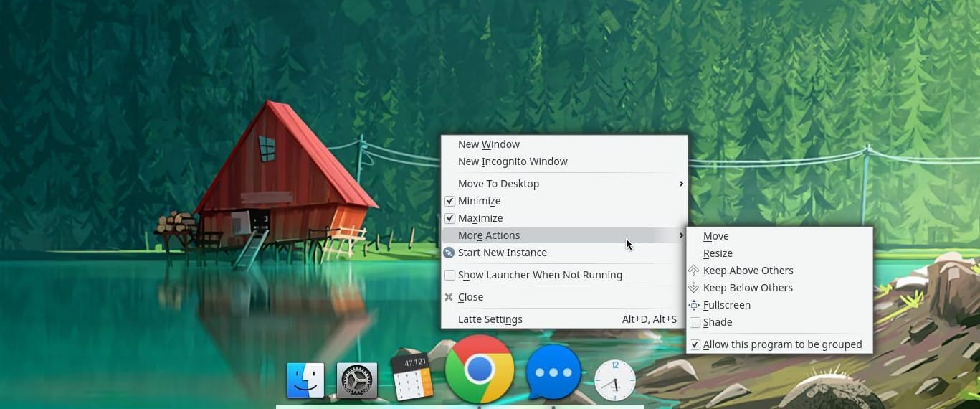Open the Finder icon in the dock
This screenshot has height=409, width=980.
(305, 380)
